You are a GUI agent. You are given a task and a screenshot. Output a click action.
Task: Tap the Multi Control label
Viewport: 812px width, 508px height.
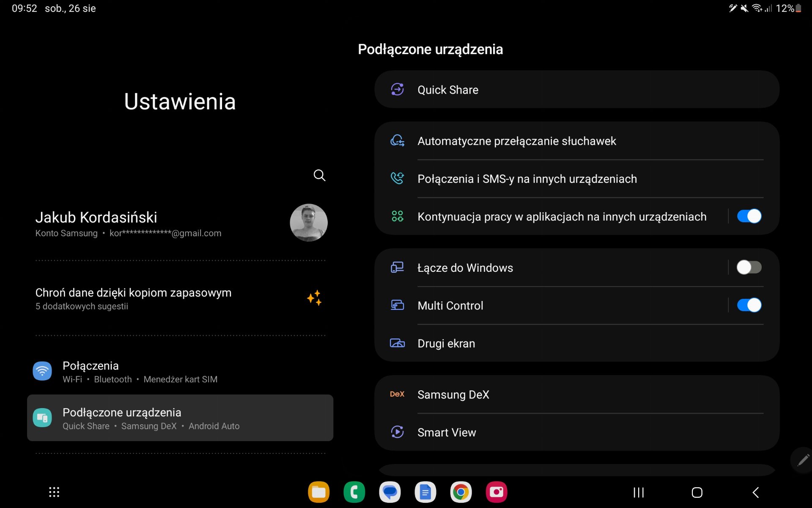[x=450, y=305]
